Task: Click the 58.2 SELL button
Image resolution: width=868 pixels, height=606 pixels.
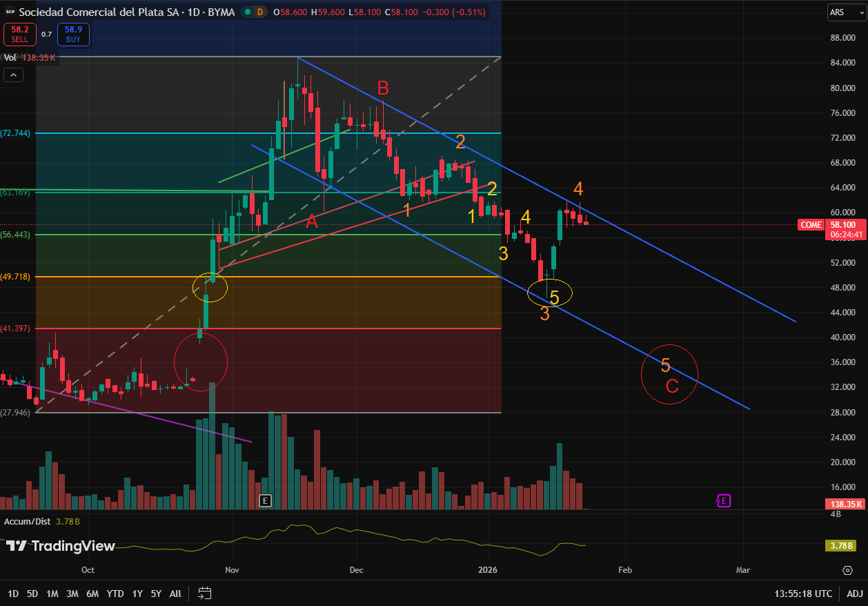Action: (x=20, y=35)
